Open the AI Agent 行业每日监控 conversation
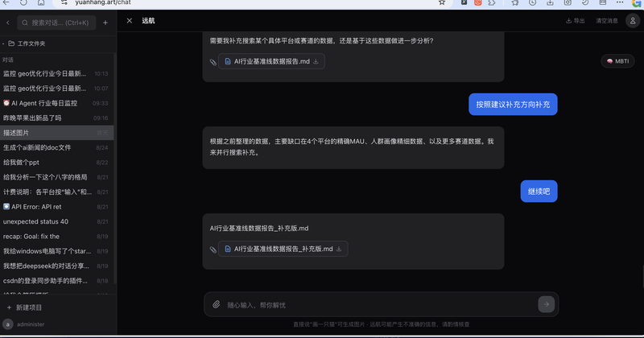Screen dimensions: 644x338 pyautogui.click(x=56, y=103)
